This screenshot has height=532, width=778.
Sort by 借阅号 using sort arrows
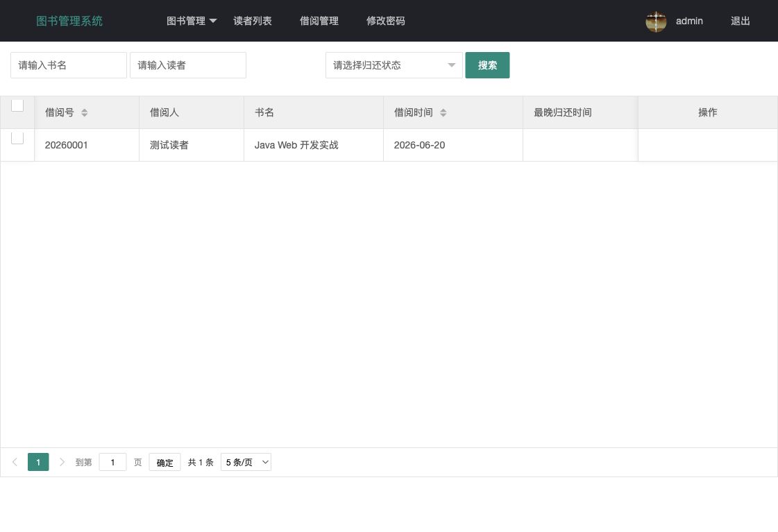85,112
